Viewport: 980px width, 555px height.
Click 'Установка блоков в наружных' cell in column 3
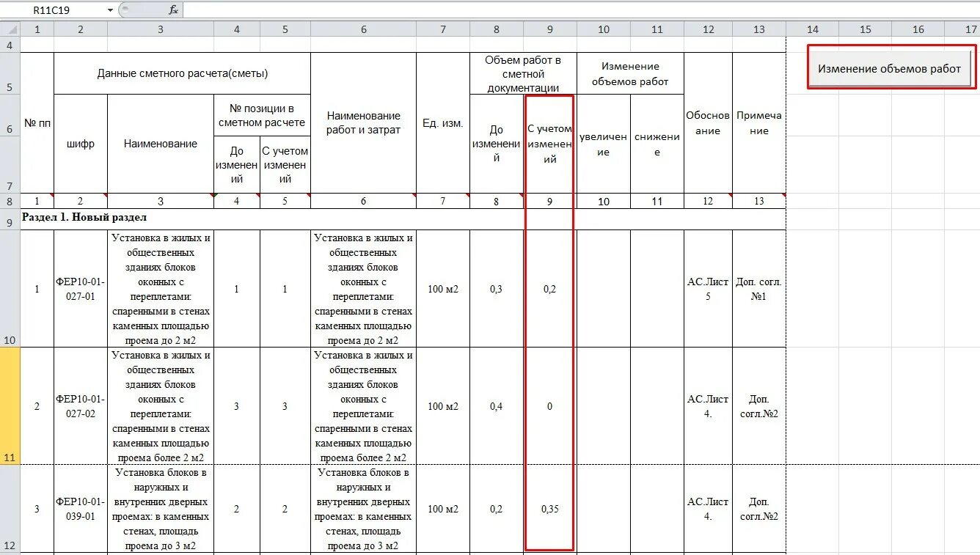[x=161, y=509]
